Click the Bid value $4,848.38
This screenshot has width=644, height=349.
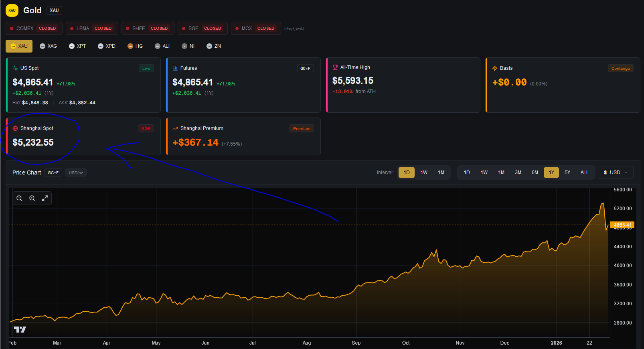pyautogui.click(x=35, y=103)
